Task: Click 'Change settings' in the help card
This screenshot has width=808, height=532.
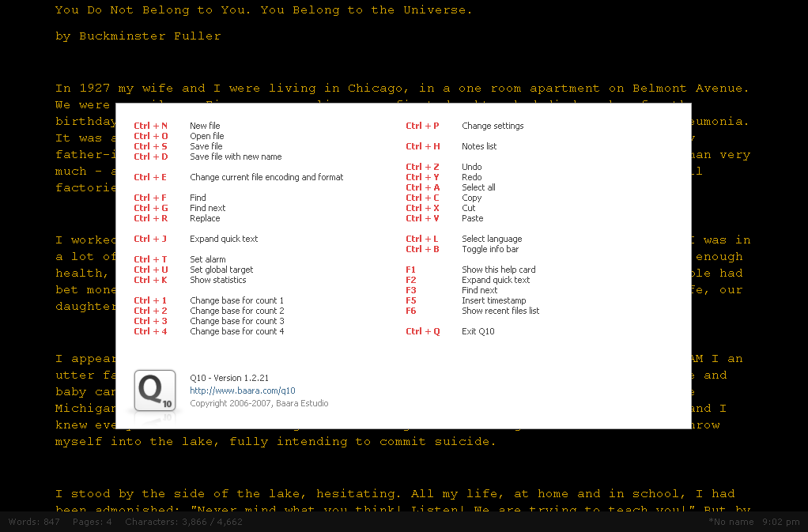Action: coord(493,126)
